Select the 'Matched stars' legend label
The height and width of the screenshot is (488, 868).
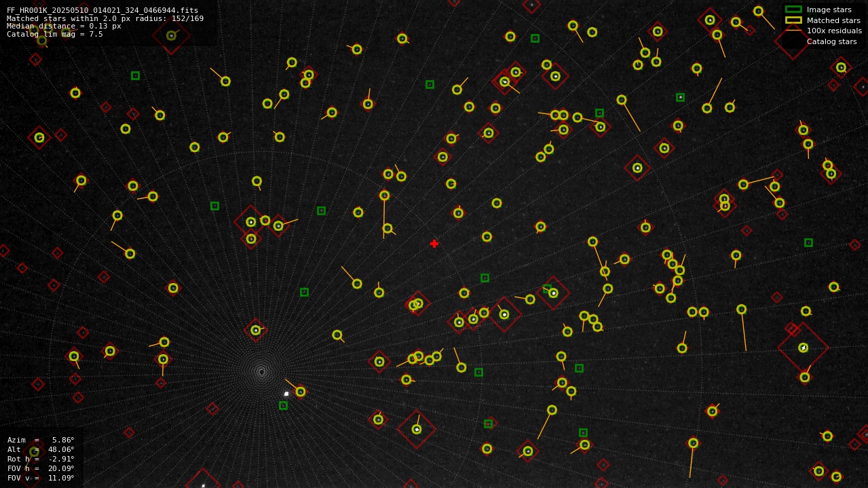tap(833, 20)
